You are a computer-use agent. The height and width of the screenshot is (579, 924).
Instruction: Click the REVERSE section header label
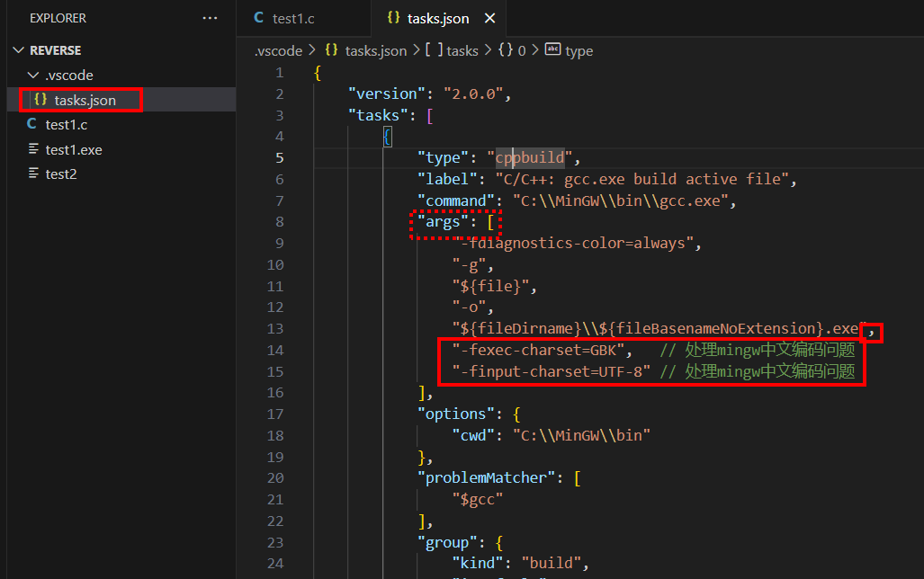click(x=56, y=50)
